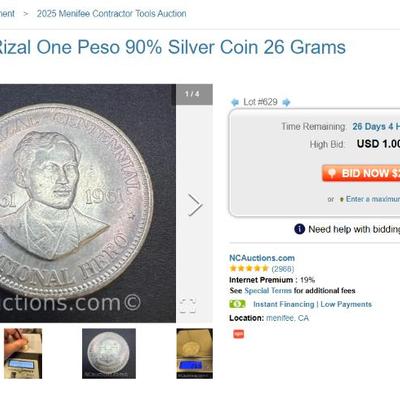The width and height of the screenshot is (400, 400).
Task: Click the Bid Now button
Action: (361, 173)
